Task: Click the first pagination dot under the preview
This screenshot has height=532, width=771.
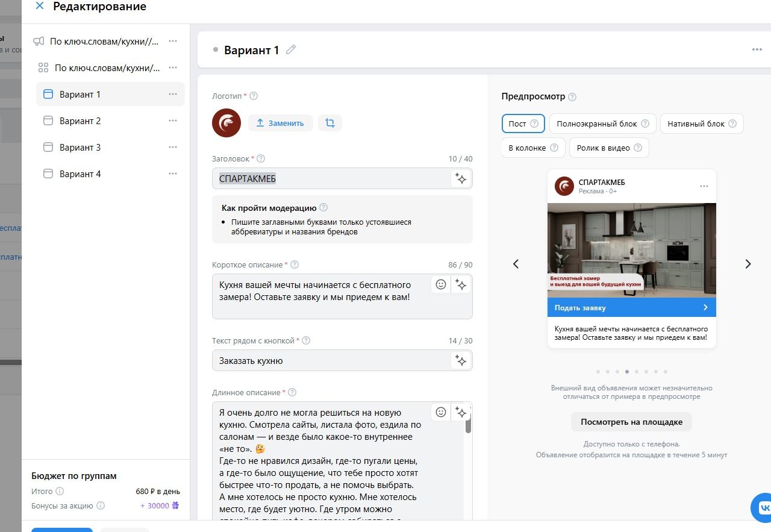Action: 598,372
